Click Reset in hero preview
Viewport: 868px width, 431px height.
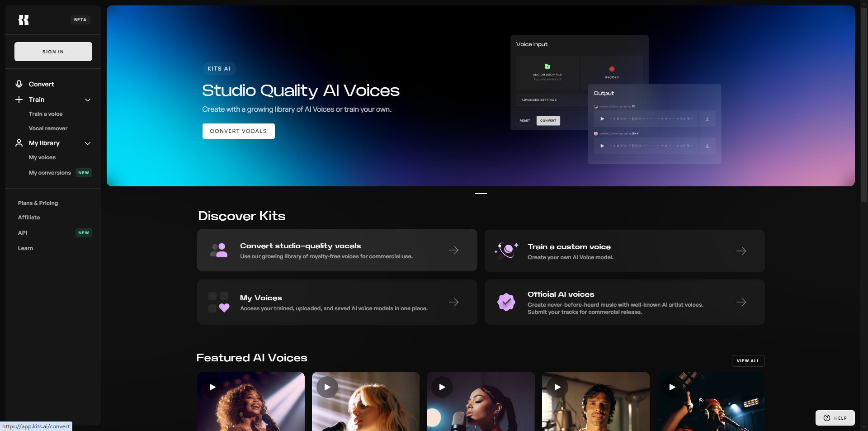[x=525, y=121]
